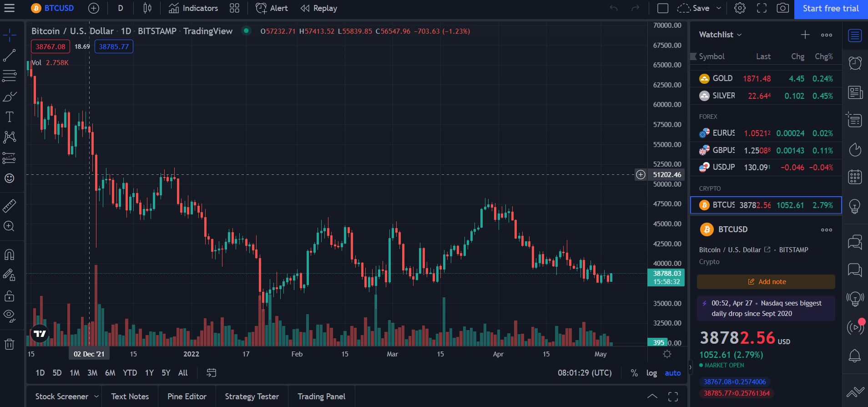Open the chart patterns tool
868x407 pixels.
10,137
